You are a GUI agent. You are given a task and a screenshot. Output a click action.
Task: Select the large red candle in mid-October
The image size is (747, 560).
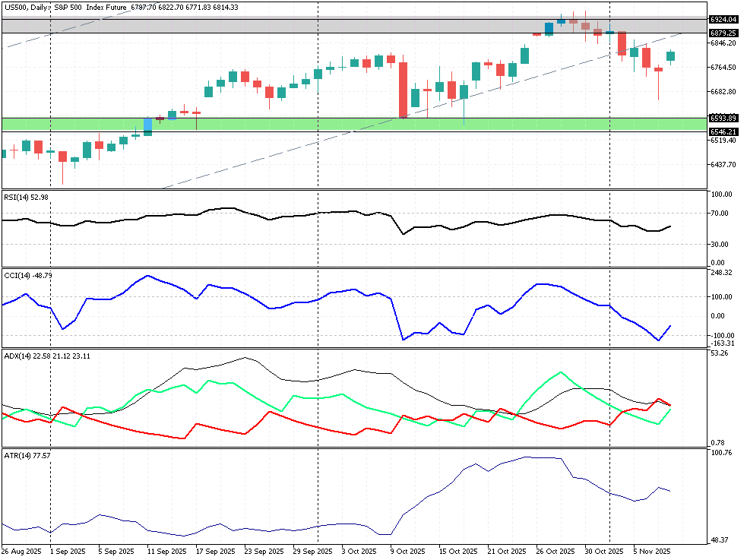[403, 90]
